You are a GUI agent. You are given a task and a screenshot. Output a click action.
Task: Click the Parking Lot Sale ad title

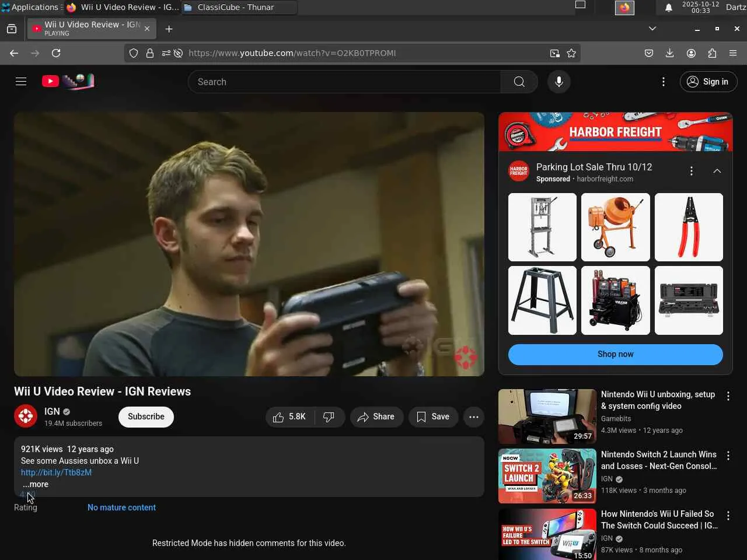coord(594,167)
